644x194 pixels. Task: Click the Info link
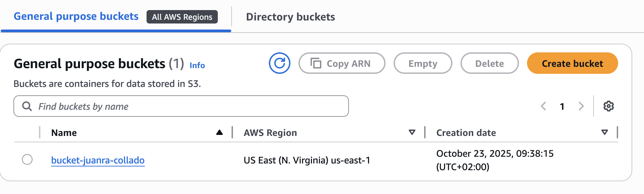(197, 65)
